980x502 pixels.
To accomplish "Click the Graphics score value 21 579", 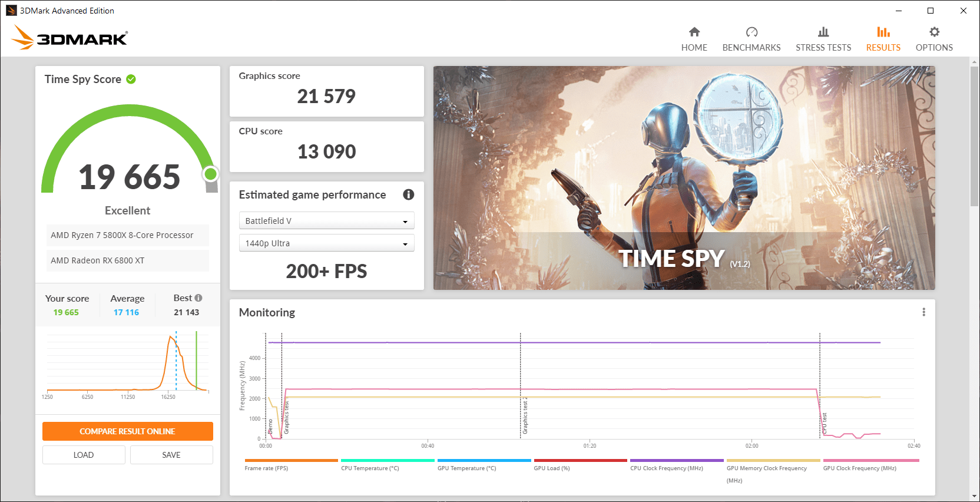I will pos(326,96).
